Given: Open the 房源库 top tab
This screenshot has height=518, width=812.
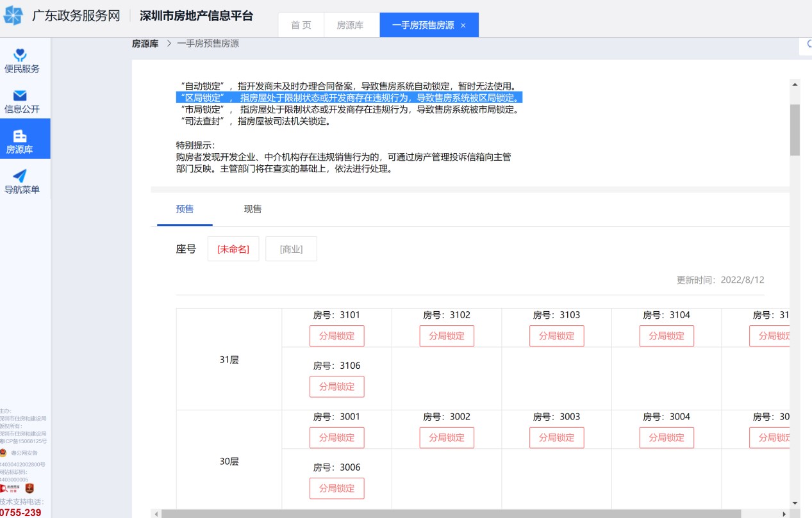Looking at the screenshot, I should pos(350,25).
